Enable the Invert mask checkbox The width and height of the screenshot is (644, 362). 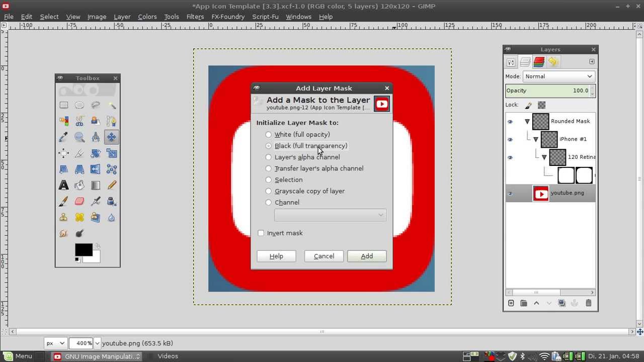click(x=280, y=233)
